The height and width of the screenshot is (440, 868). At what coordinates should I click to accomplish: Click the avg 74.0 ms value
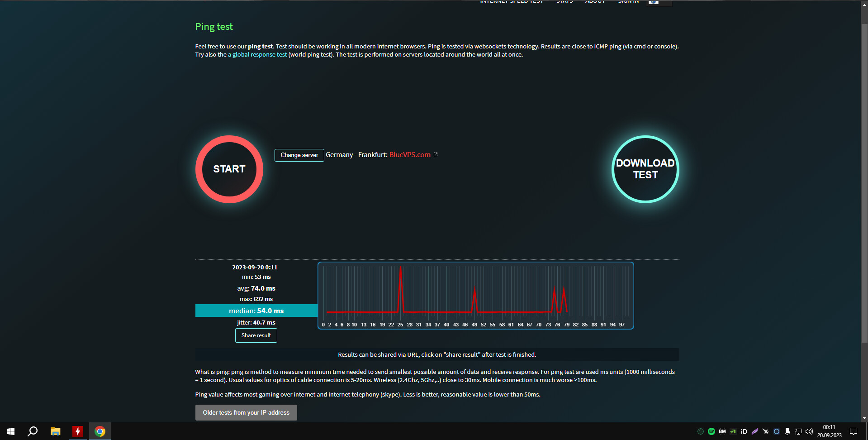[263, 288]
